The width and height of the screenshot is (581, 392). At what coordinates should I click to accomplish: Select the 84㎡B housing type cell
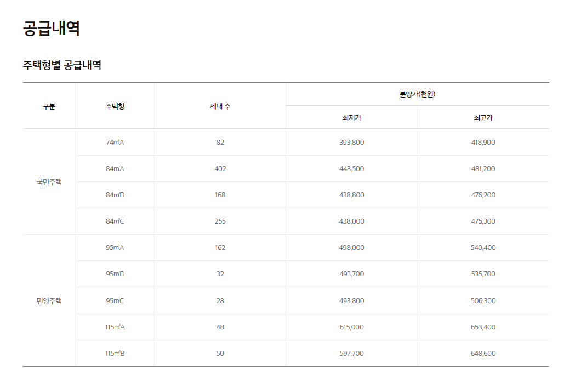[115, 195]
